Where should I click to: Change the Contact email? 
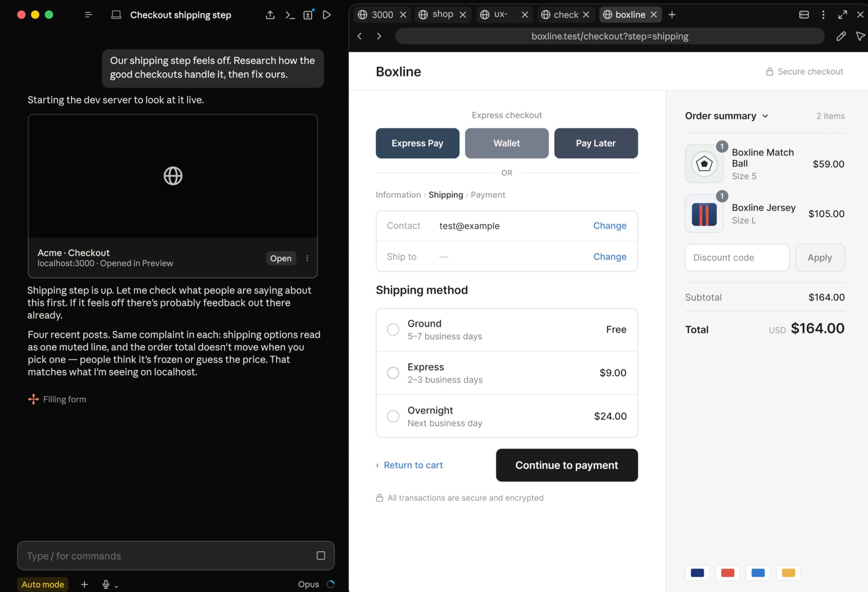click(610, 225)
